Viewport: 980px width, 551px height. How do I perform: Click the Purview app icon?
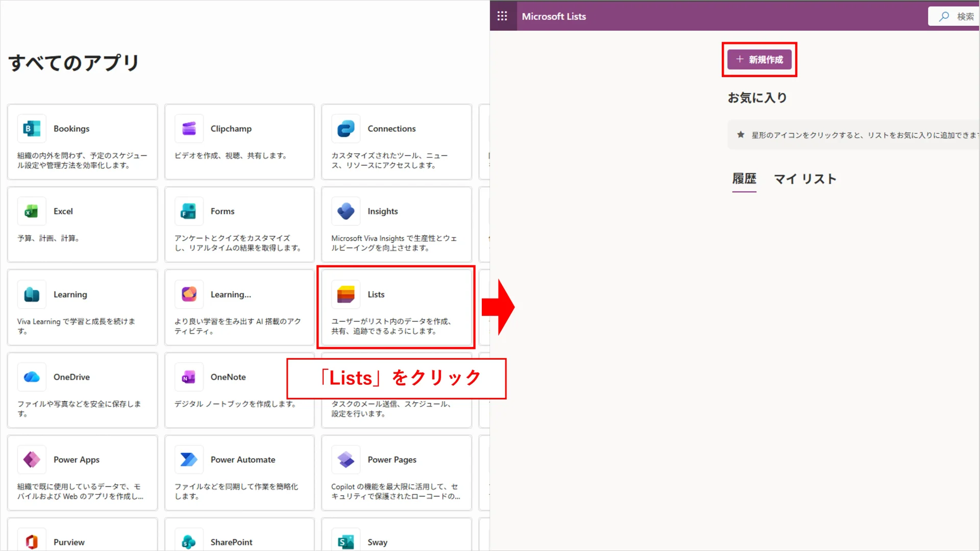point(32,541)
